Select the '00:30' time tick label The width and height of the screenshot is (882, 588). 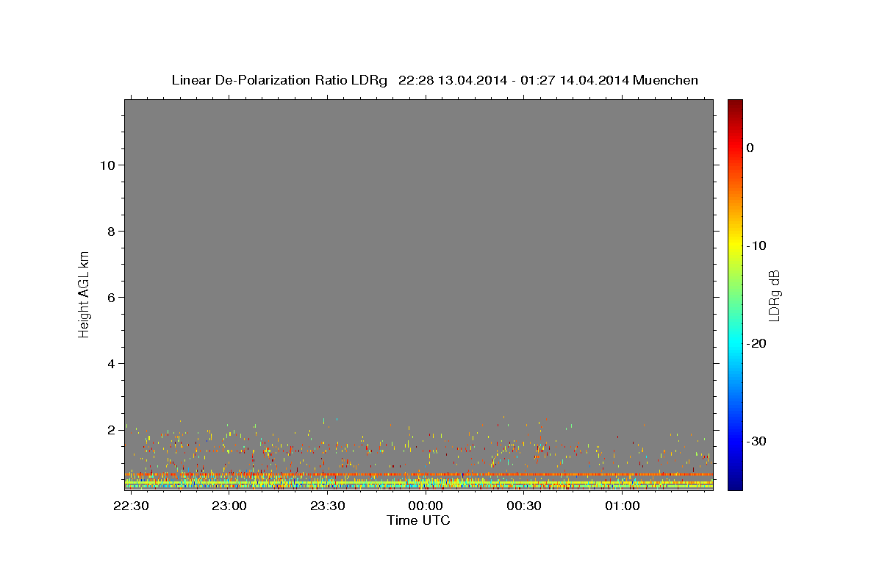pos(524,506)
